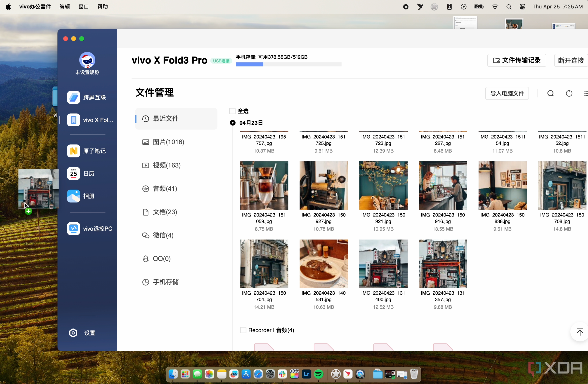Open the 窗口 menu
Viewport: 588px width, 384px height.
83,7
